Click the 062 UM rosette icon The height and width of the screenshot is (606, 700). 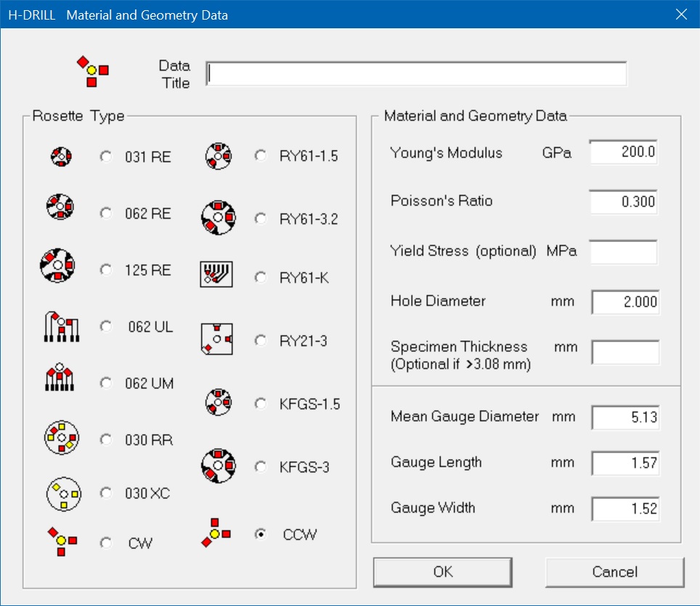(x=60, y=377)
